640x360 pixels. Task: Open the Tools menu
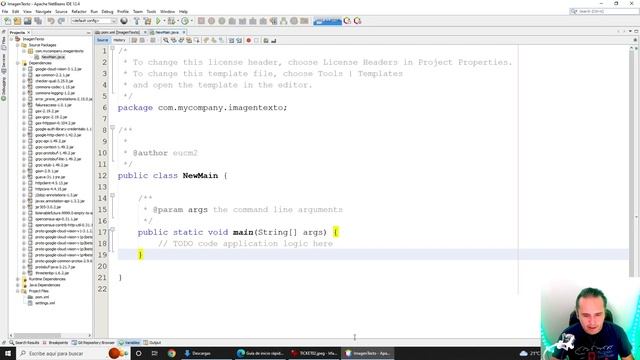151,11
